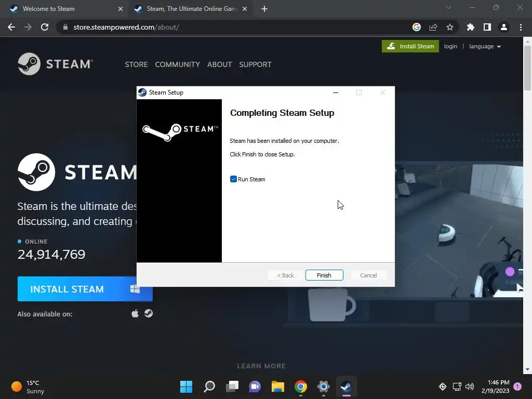Click the padlock site info icon
The width and height of the screenshot is (532, 399).
click(x=65, y=27)
